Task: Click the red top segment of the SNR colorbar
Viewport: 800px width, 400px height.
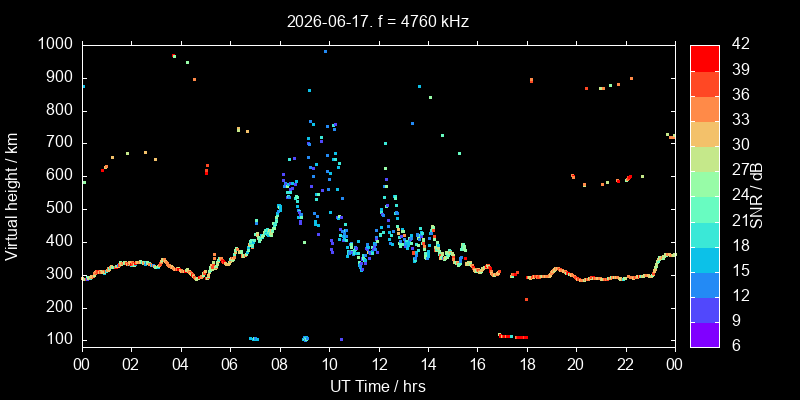Action: 705,58
